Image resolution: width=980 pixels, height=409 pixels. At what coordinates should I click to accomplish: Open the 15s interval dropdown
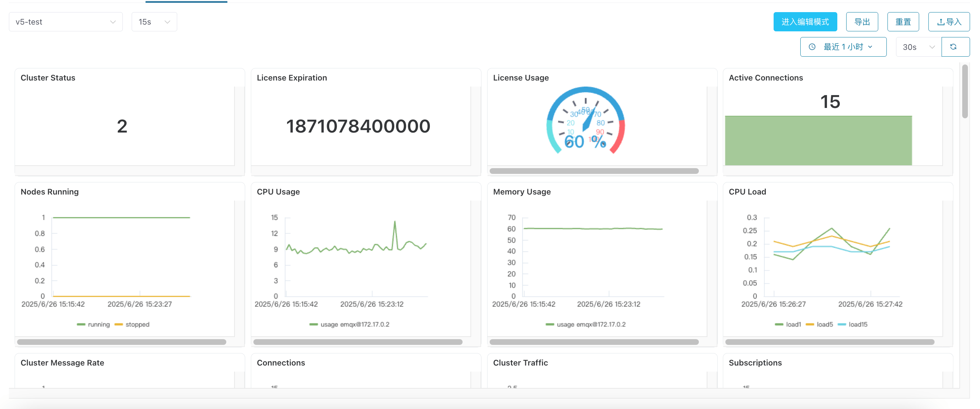tap(154, 22)
